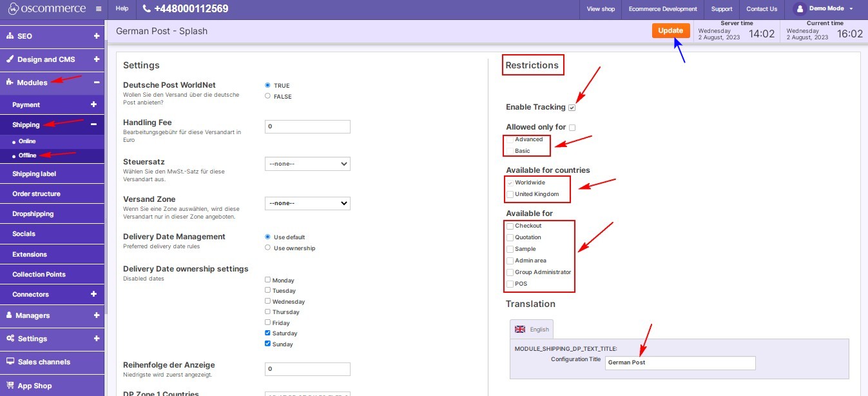
Task: Open the Versand Zone dropdown
Action: (x=307, y=203)
